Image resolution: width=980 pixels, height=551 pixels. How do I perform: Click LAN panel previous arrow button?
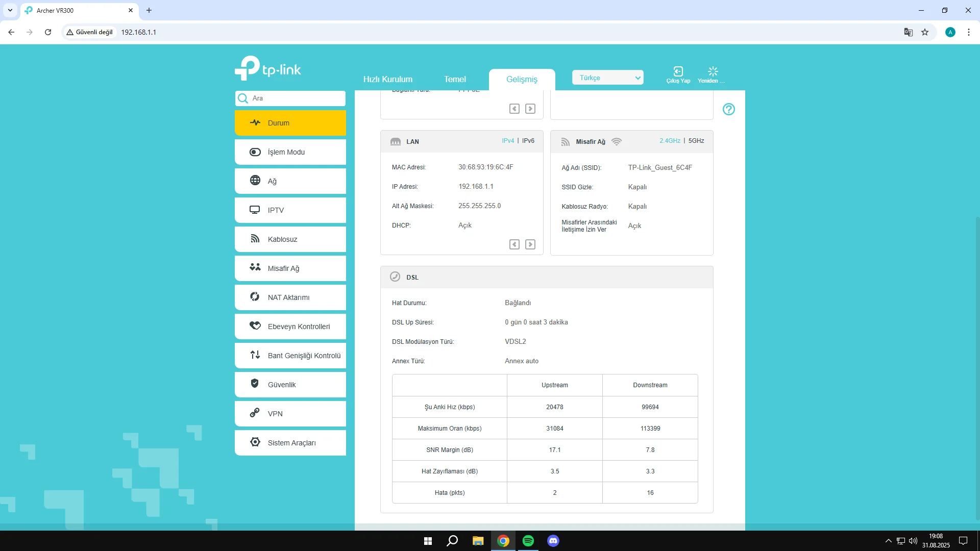point(514,244)
